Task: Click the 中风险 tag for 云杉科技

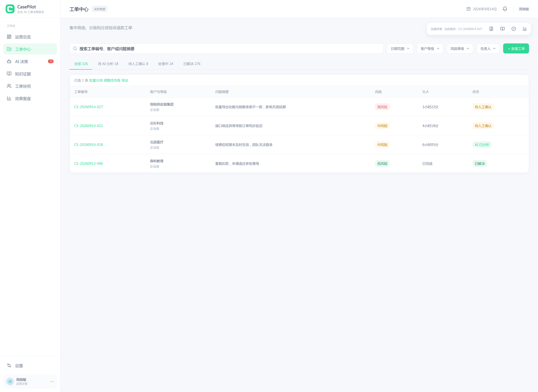Action: 382,126
